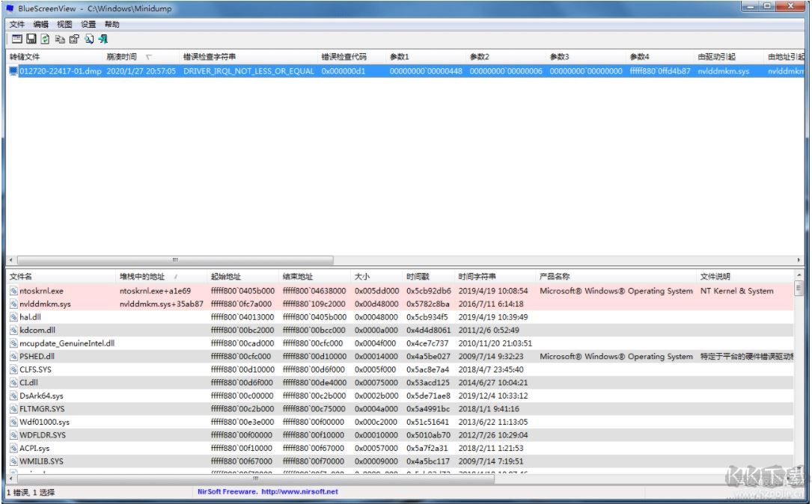Screen dimensions: 812x504
Task: Open the Properties toolbar icon
Action: tap(73, 39)
